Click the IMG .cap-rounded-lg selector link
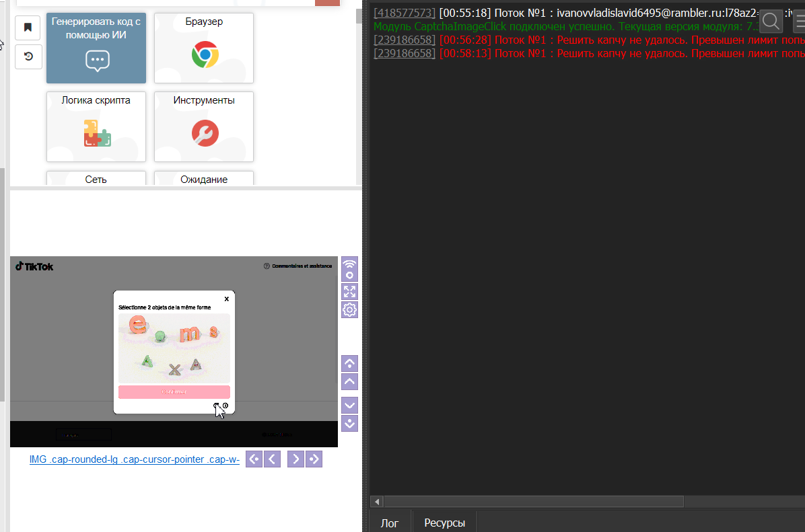The width and height of the screenshot is (805, 532). click(135, 459)
